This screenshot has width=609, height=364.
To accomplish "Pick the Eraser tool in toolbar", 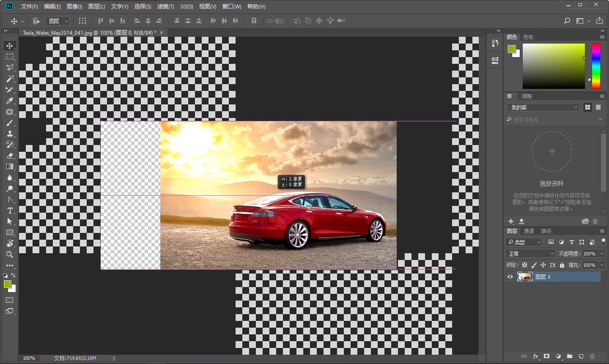I will (10, 156).
